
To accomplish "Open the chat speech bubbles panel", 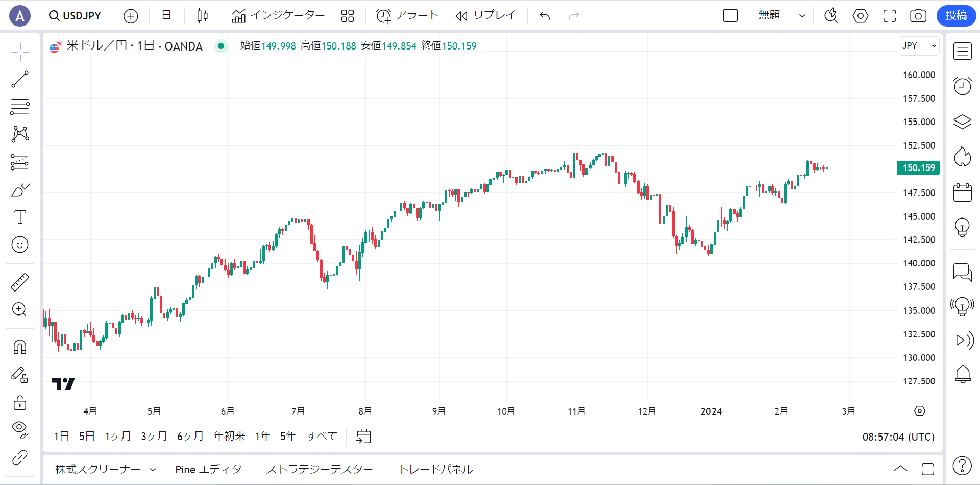I will coord(963,272).
